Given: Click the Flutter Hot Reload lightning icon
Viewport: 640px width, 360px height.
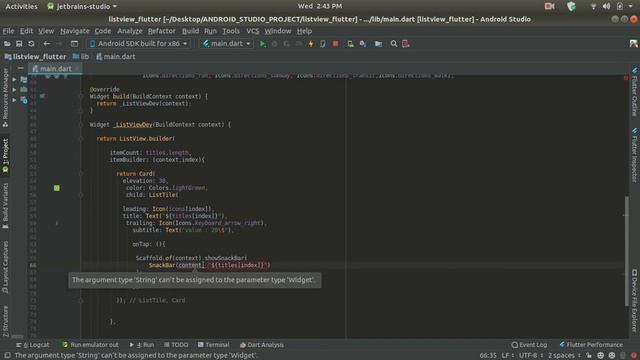Looking at the screenshot, I should coord(311,44).
